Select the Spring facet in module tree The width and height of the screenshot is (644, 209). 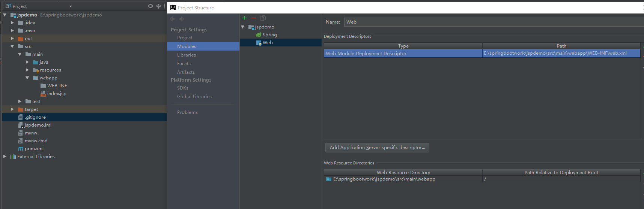(269, 35)
